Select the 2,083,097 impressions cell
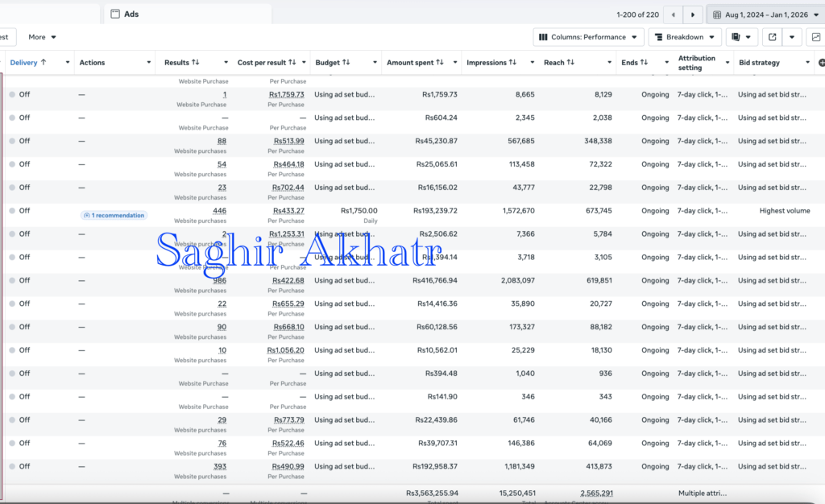The width and height of the screenshot is (825, 504). 518,281
